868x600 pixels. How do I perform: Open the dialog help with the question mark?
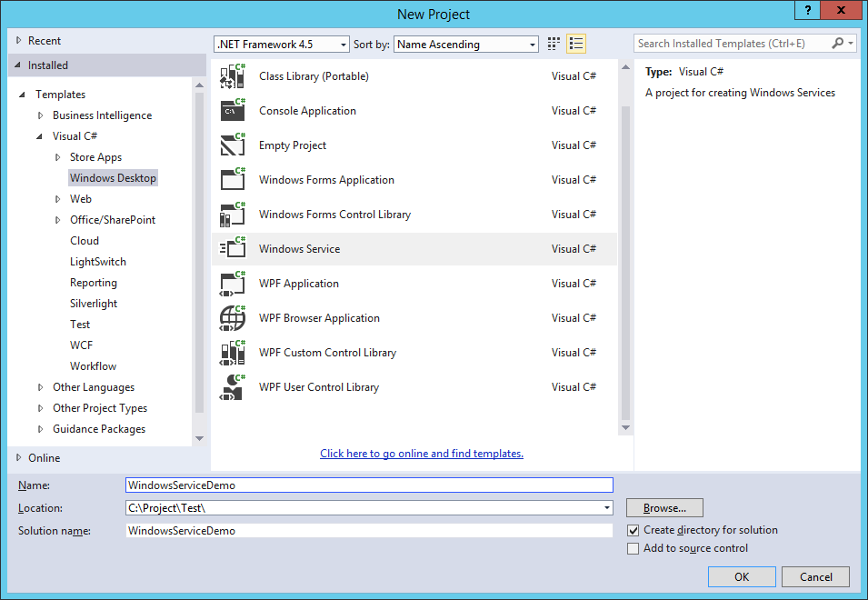(807, 11)
